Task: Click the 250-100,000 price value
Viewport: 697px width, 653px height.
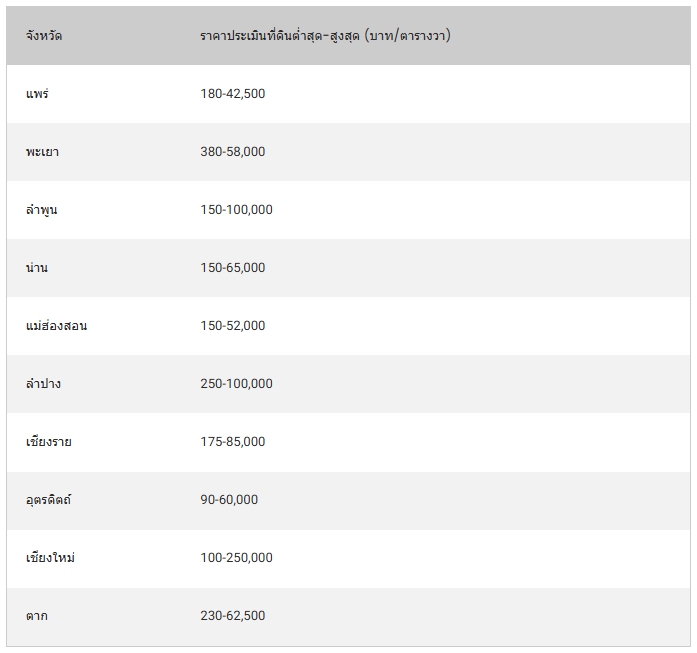Action: 236,384
